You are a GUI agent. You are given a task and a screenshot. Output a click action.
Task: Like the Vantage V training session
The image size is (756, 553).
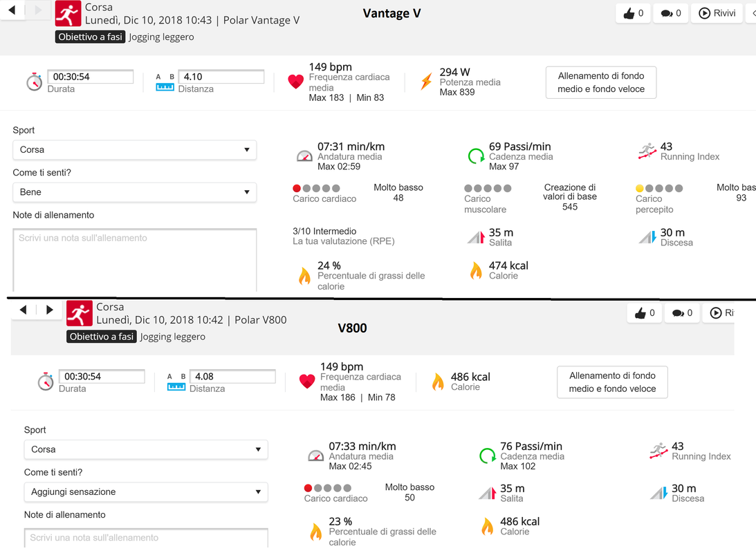pyautogui.click(x=633, y=14)
